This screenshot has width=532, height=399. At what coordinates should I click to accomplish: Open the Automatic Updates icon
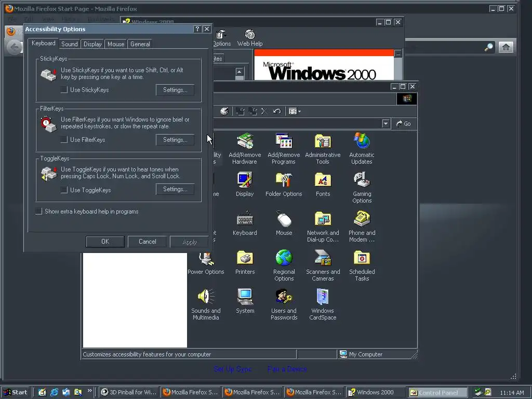coord(362,148)
